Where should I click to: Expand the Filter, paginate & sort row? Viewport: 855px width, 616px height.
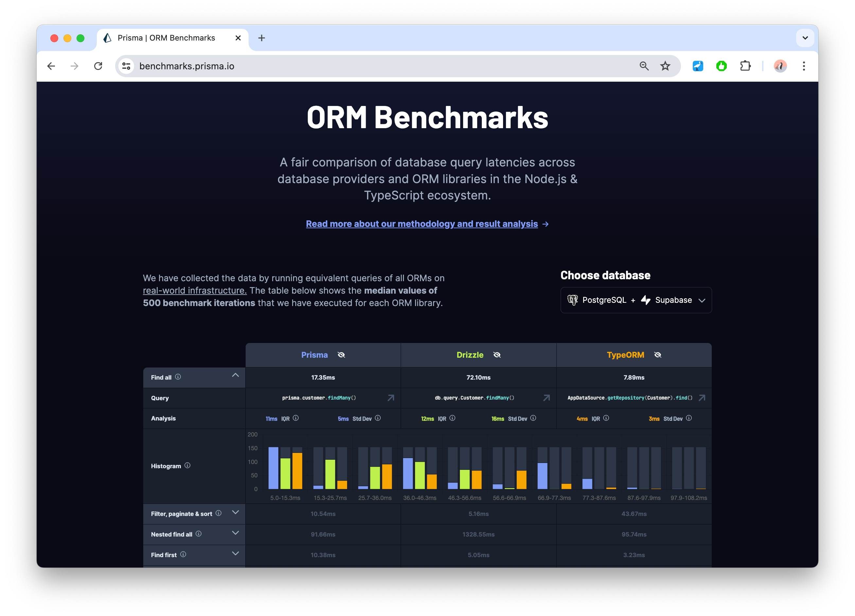235,512
